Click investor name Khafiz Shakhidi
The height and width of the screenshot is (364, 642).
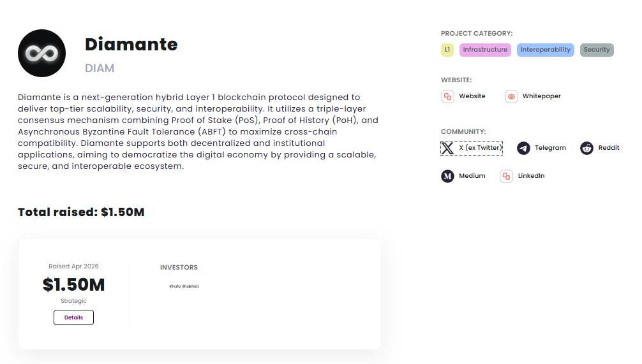(184, 287)
